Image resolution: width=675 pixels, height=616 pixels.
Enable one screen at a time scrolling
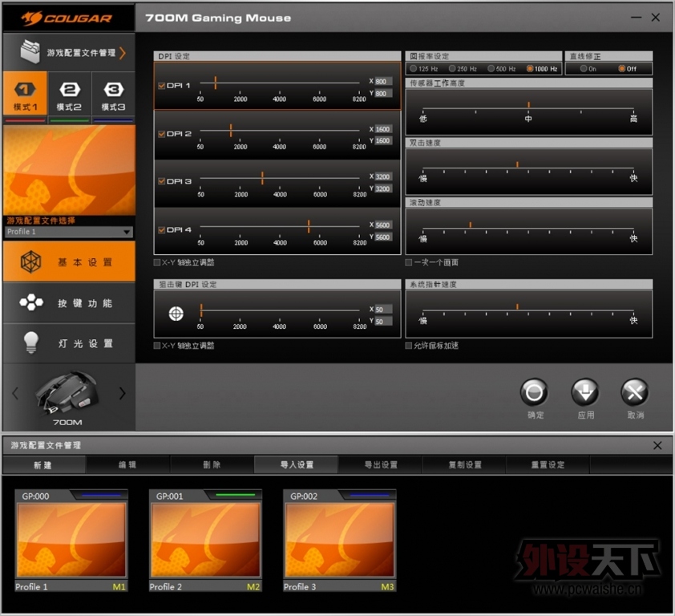[x=409, y=262]
